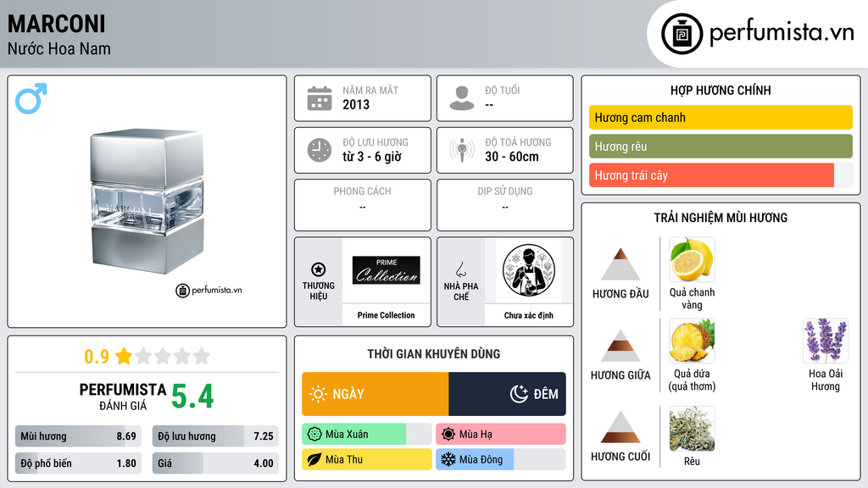868x488 pixels.
Task: Click the Hợp hương chính heading
Action: tap(721, 90)
